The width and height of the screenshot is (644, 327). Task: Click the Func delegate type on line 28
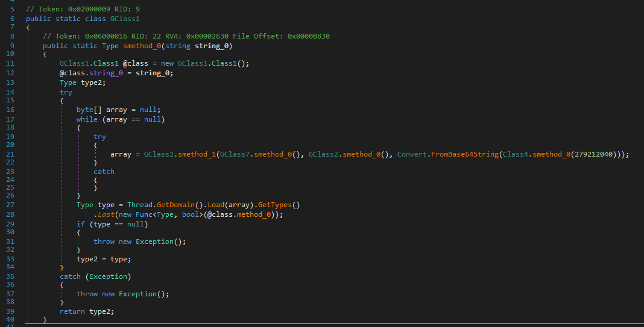[x=144, y=214]
